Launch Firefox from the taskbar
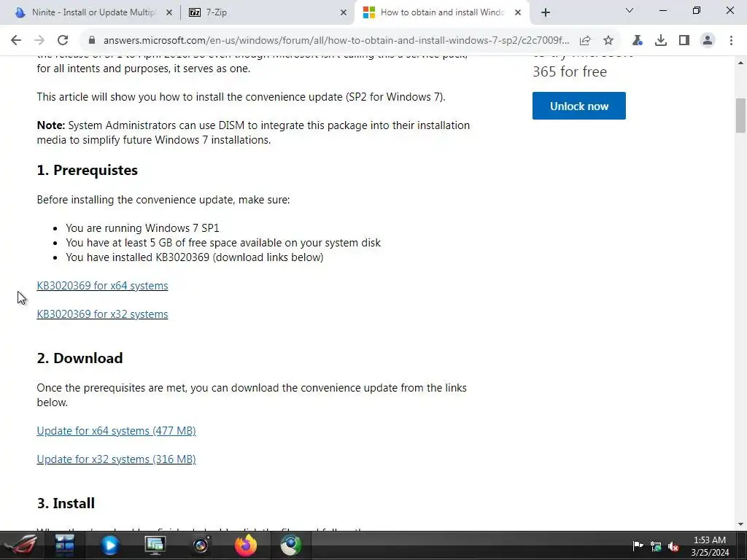747x560 pixels. click(245, 545)
